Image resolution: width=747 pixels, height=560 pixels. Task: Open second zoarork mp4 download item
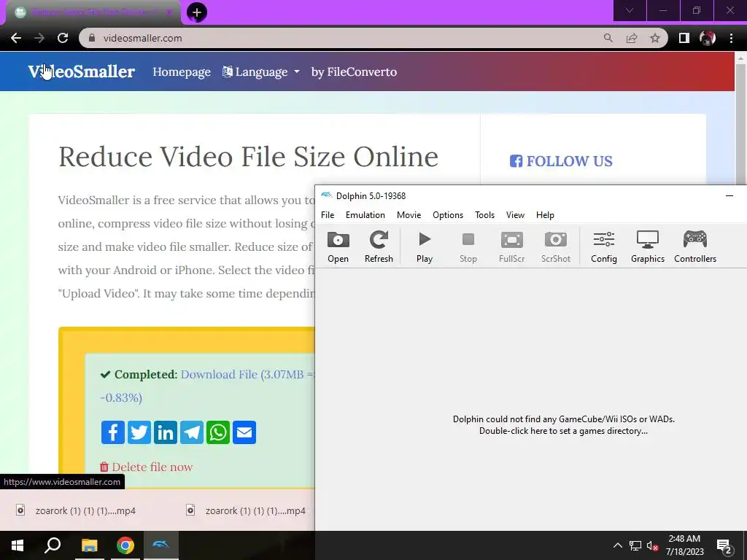tap(247, 510)
